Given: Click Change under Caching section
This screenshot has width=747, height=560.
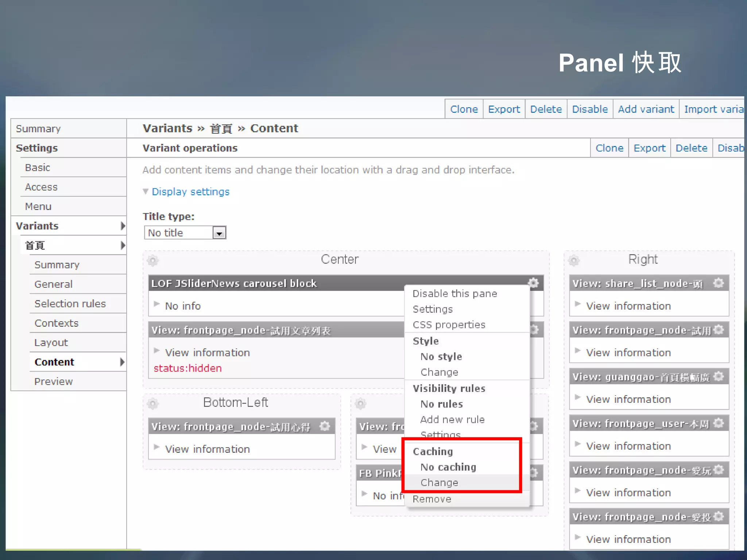Looking at the screenshot, I should (x=439, y=483).
